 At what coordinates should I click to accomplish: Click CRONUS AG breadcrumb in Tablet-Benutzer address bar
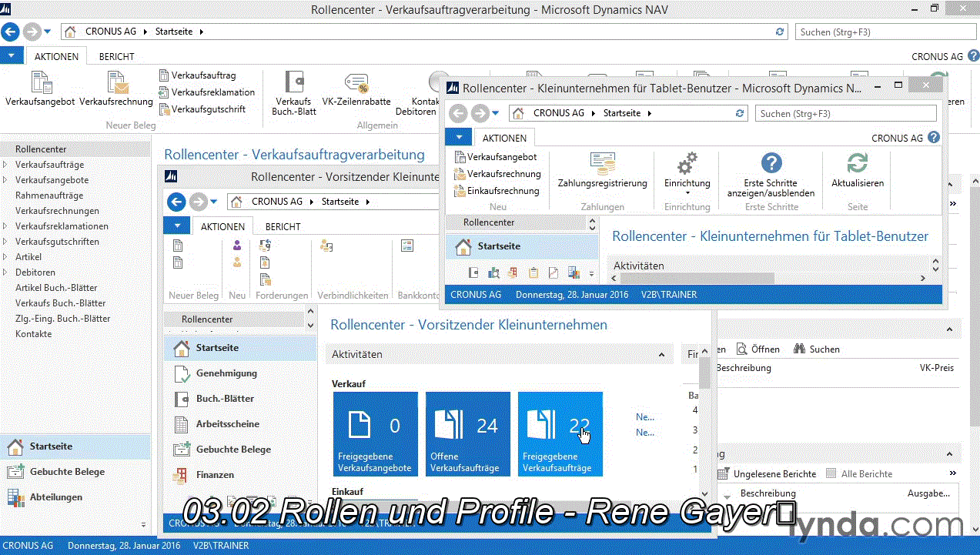559,113
